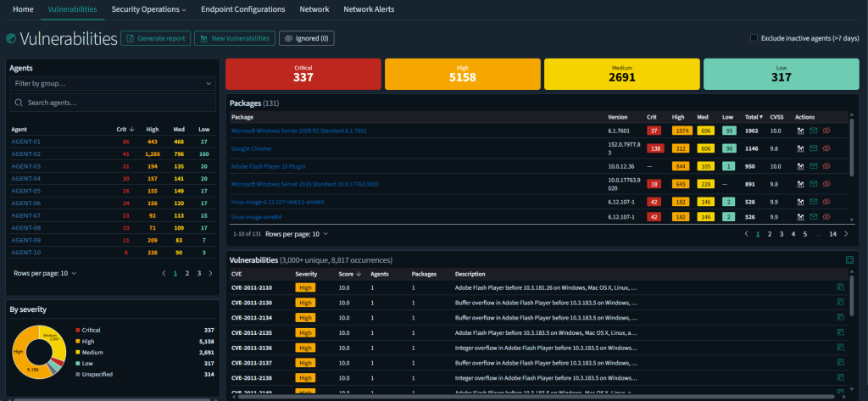868x401 pixels.
Task: Inspect details icon for CVE-2011-2135
Action: pos(840,332)
